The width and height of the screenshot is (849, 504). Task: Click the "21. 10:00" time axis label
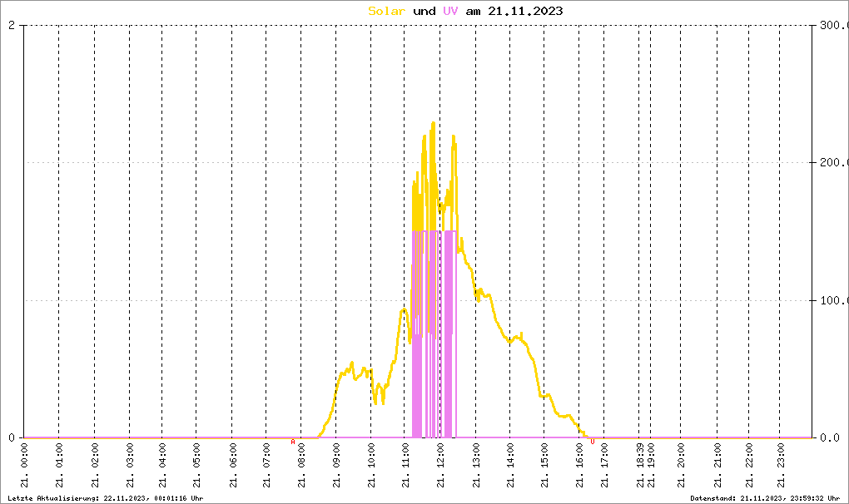(371, 466)
